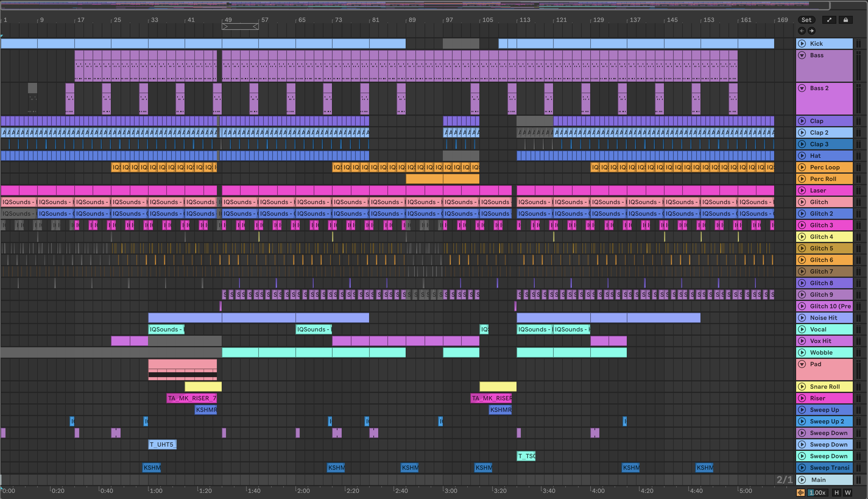The height and width of the screenshot is (499, 868).
Task: Click the Wobble track unfold icon
Action: click(802, 353)
